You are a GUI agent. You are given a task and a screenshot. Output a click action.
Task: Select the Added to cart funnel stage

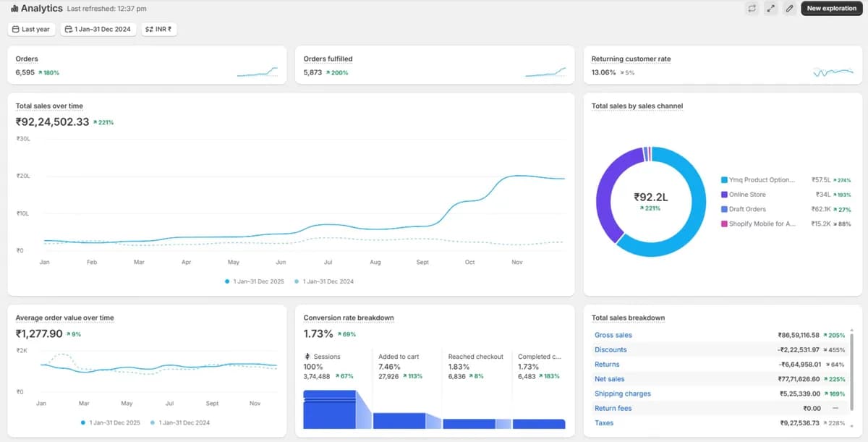[399, 357]
